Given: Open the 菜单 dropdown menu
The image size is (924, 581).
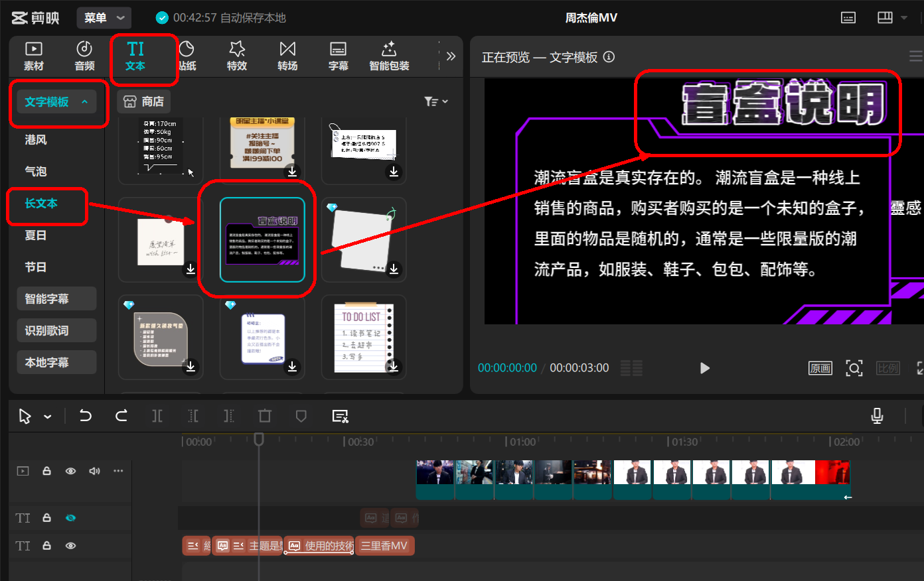Looking at the screenshot, I should [104, 18].
